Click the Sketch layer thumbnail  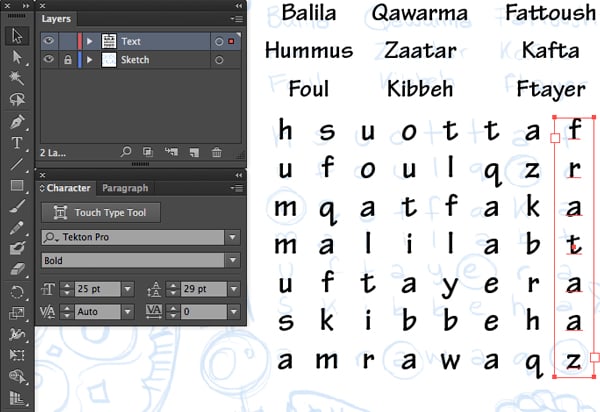[x=109, y=60]
